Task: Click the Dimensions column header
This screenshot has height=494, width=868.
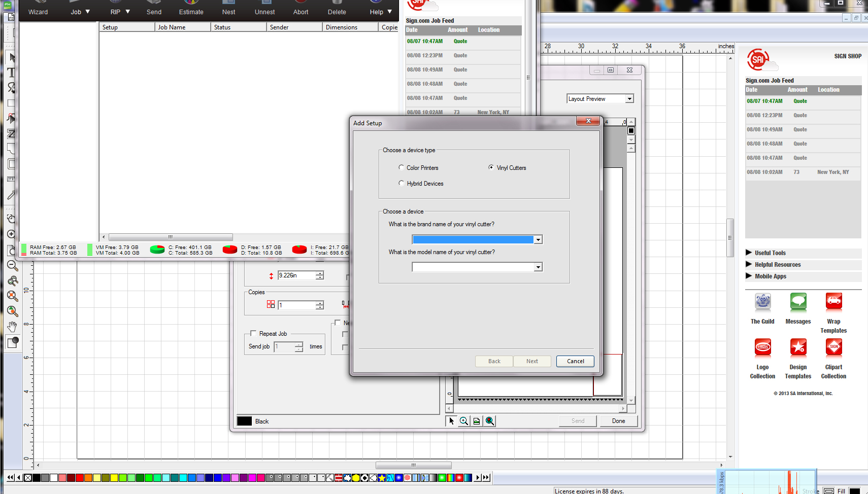Action: 350,27
